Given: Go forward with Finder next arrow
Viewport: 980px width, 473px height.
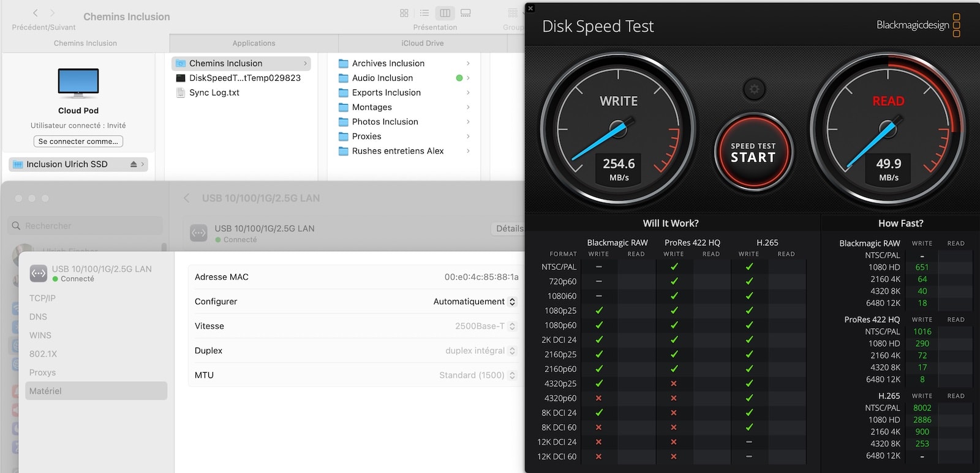Looking at the screenshot, I should click(x=53, y=13).
